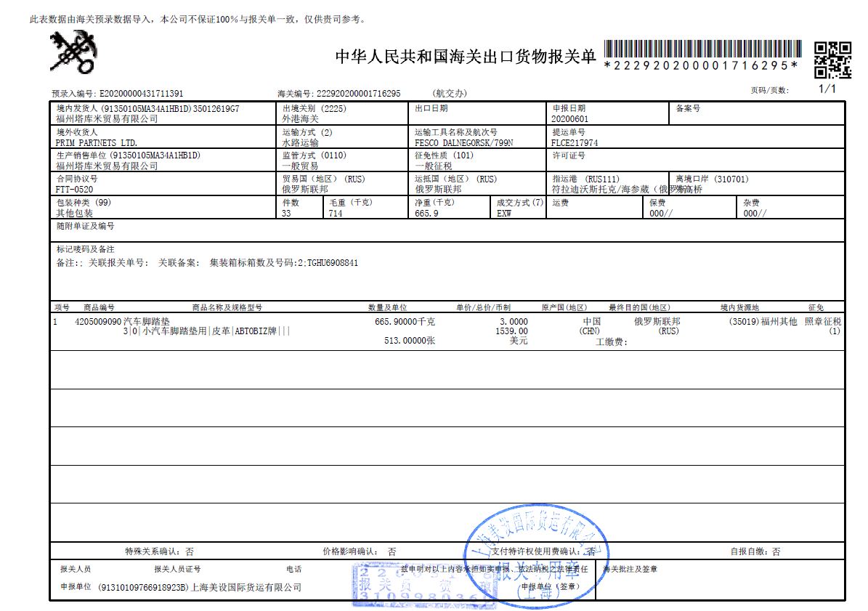Click the declaration date 20200601
This screenshot has width=868, height=611.
[569, 118]
